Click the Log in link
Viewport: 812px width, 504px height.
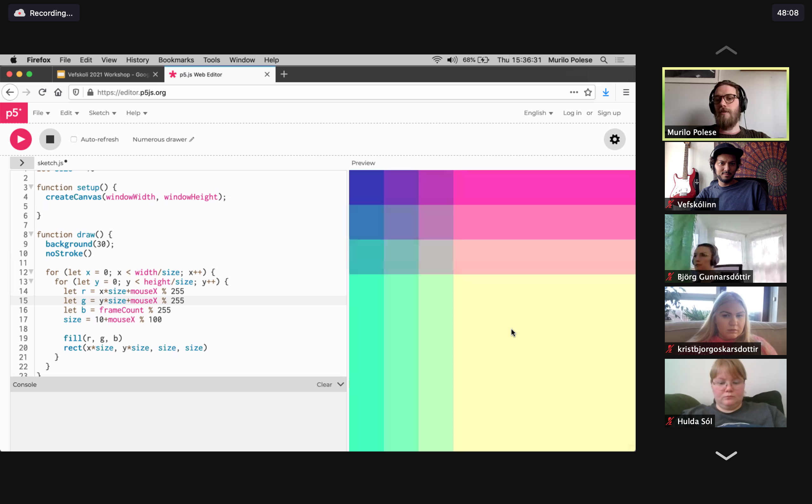click(572, 113)
